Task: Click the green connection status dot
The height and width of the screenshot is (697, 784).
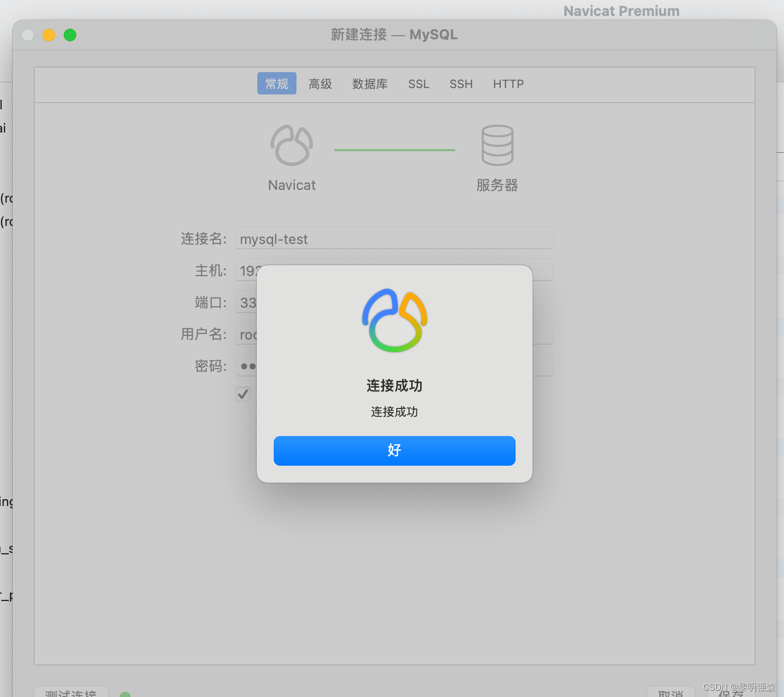Action: click(125, 694)
